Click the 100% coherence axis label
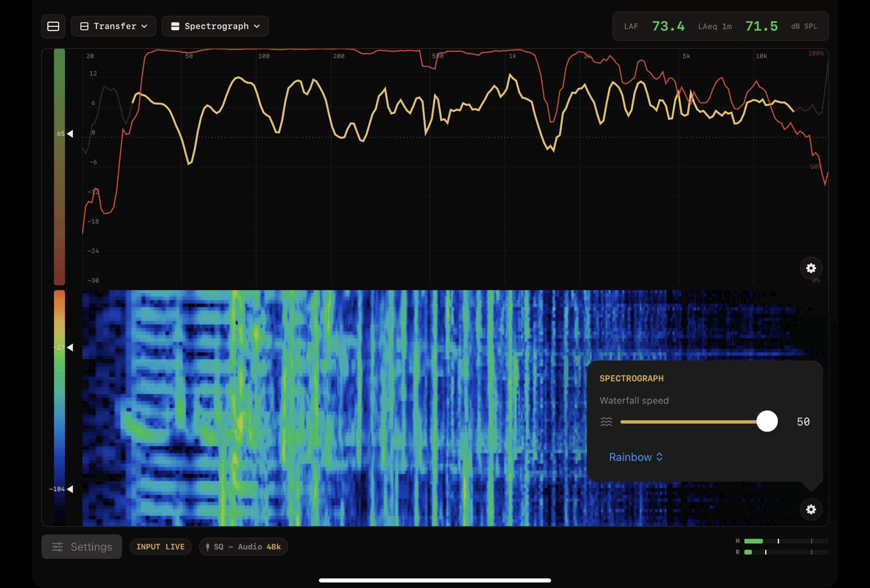Screen dimensions: 870x588 coord(816,53)
